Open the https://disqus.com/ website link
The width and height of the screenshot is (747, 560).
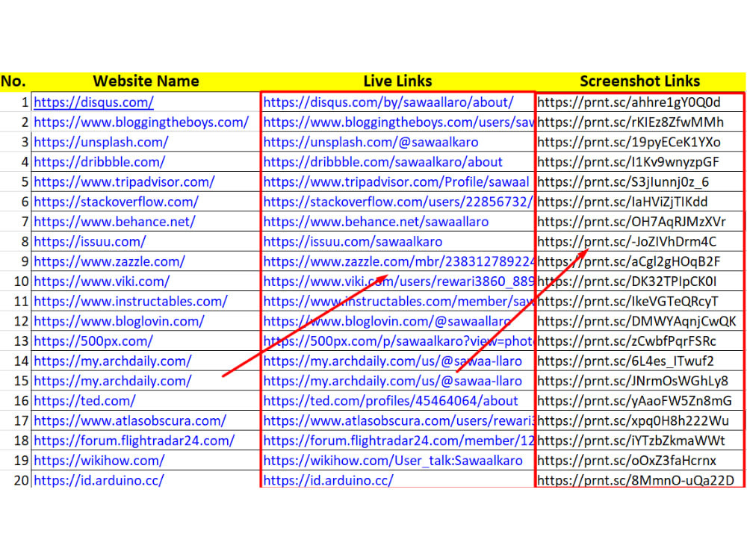tap(94, 102)
